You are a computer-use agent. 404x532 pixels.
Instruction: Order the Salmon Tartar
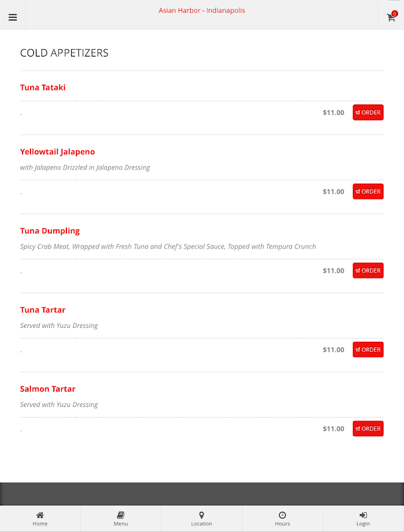(x=368, y=429)
